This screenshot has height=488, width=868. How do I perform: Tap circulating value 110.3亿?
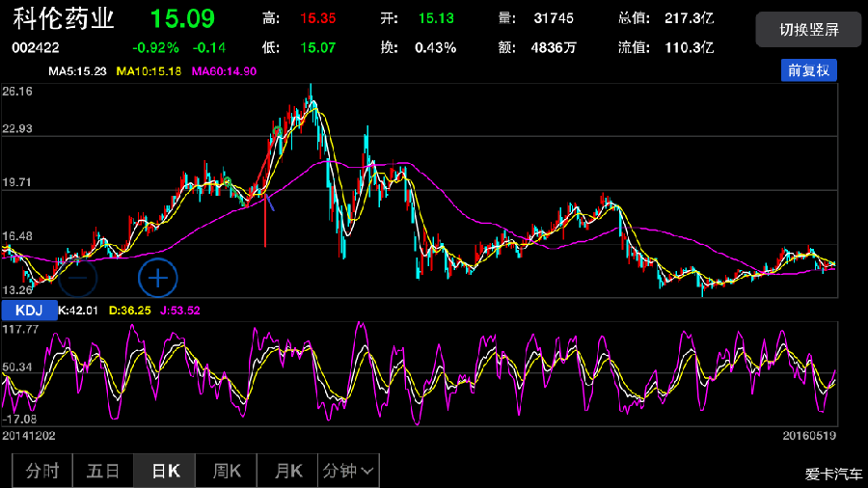click(690, 48)
